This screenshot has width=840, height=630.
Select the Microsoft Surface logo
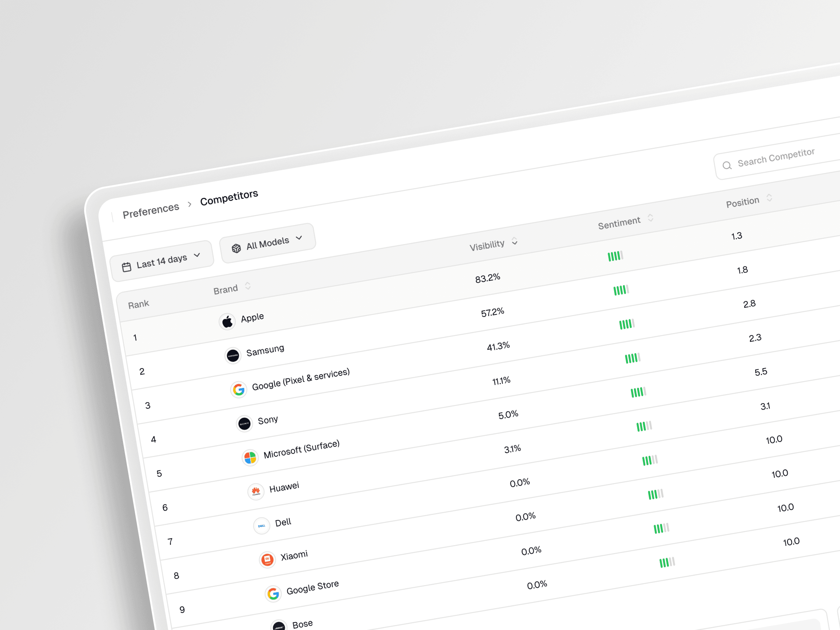[x=250, y=458]
